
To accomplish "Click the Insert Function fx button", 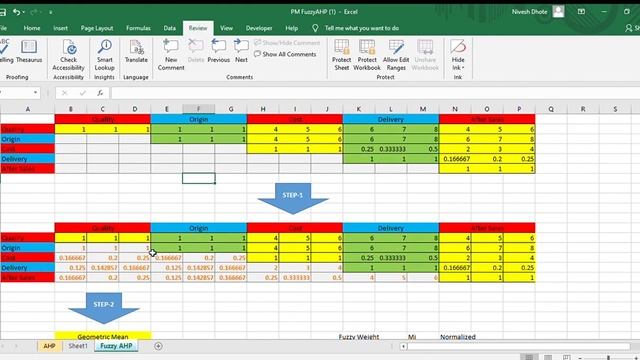I will coord(100,93).
